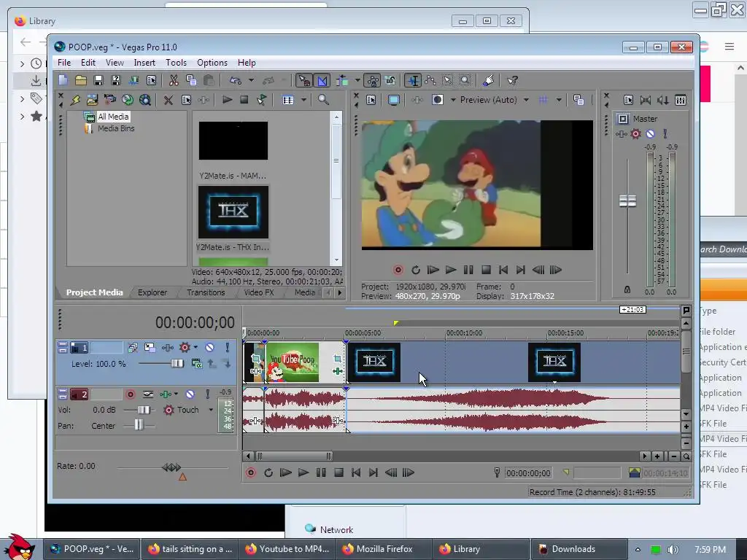Click the Open folder icon in main toolbar

click(x=81, y=80)
